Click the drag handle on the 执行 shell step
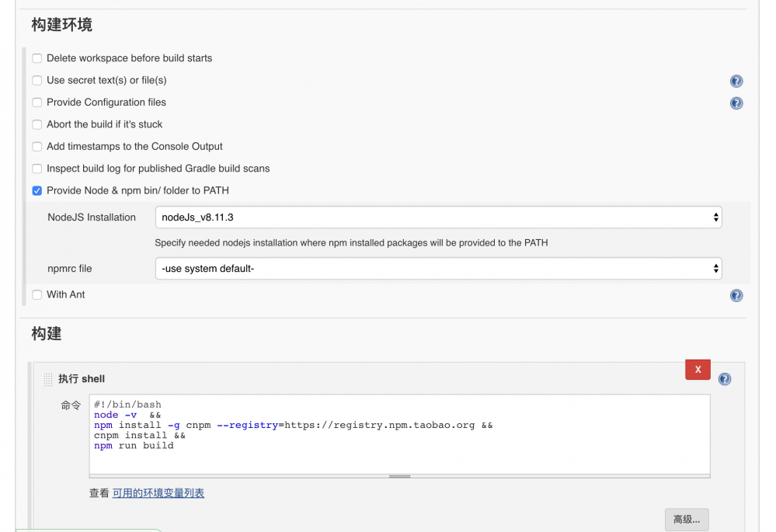Screen dimensions: 776x532 pyautogui.click(x=47, y=378)
